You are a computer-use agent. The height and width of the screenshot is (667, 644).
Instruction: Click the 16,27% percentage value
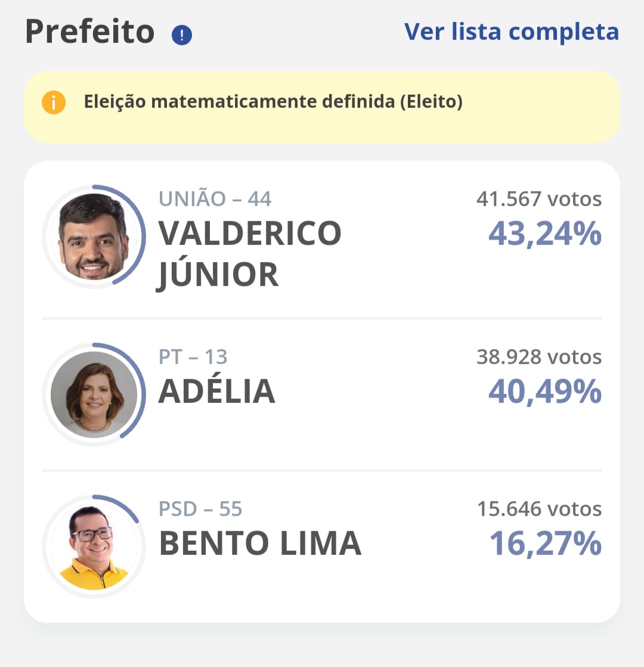point(546,544)
